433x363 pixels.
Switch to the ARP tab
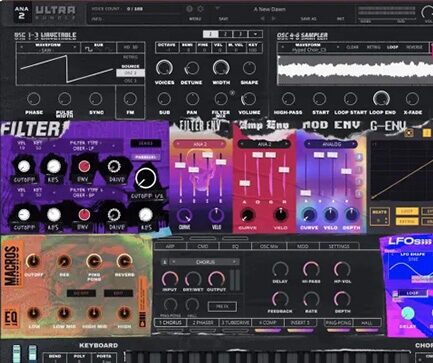point(170,246)
